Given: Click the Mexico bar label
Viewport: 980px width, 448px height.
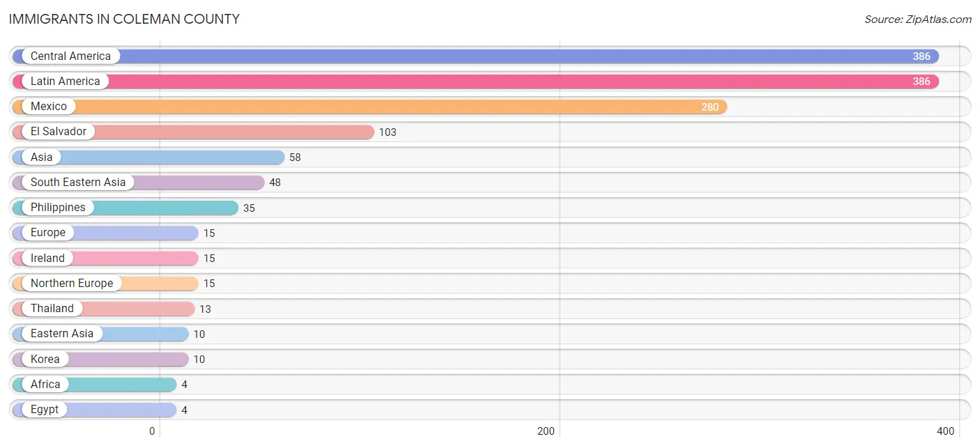Looking at the screenshot, I should click(x=49, y=106).
